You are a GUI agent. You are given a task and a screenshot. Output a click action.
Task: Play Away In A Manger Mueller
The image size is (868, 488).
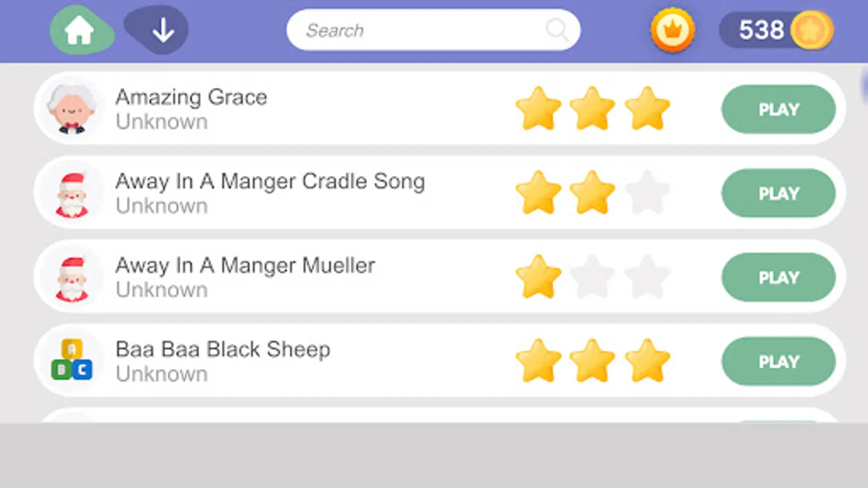coord(778,278)
